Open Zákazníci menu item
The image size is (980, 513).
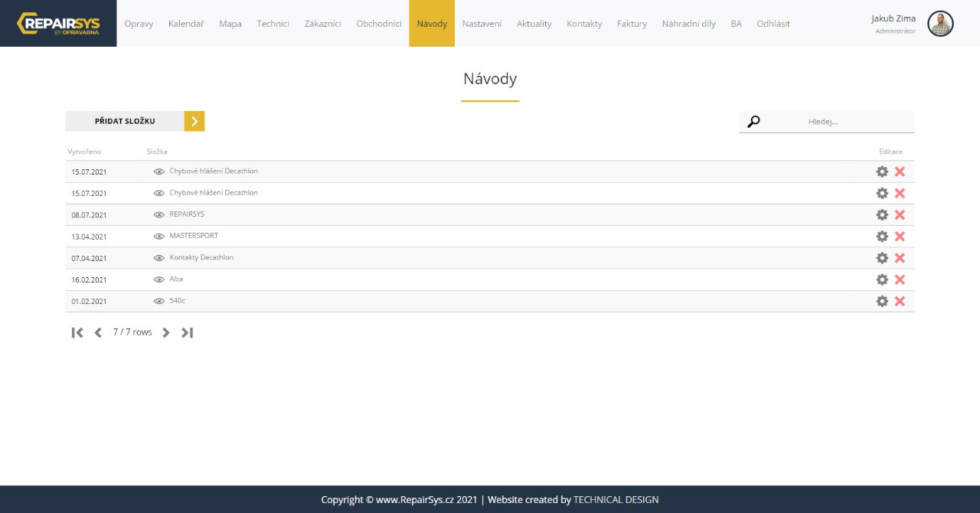pyautogui.click(x=322, y=24)
